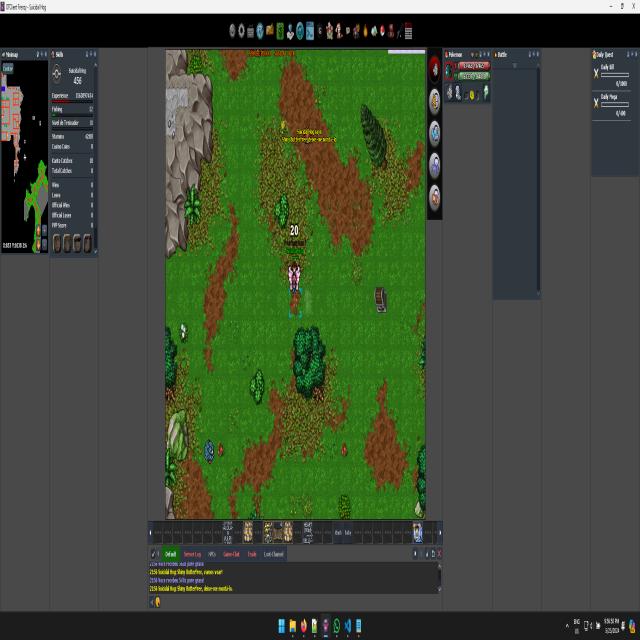
Task: Click the trainer portrait slot on the hotkey bar
Action: pyautogui.click(x=418, y=533)
